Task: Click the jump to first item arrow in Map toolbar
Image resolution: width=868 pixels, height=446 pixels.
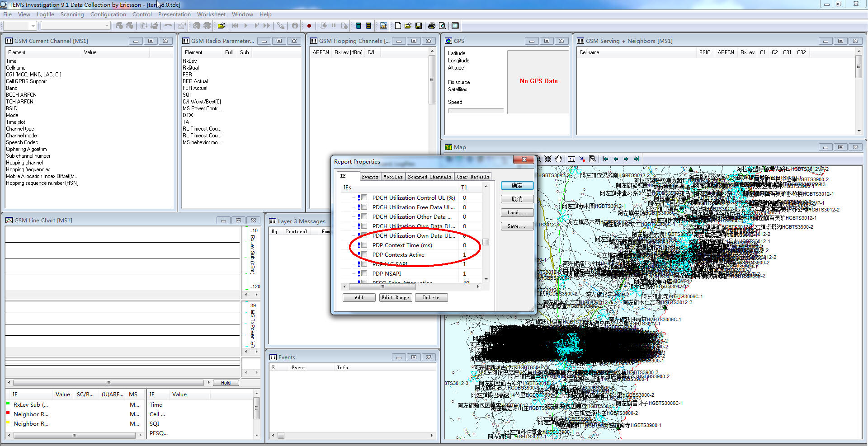Action: (x=605, y=159)
